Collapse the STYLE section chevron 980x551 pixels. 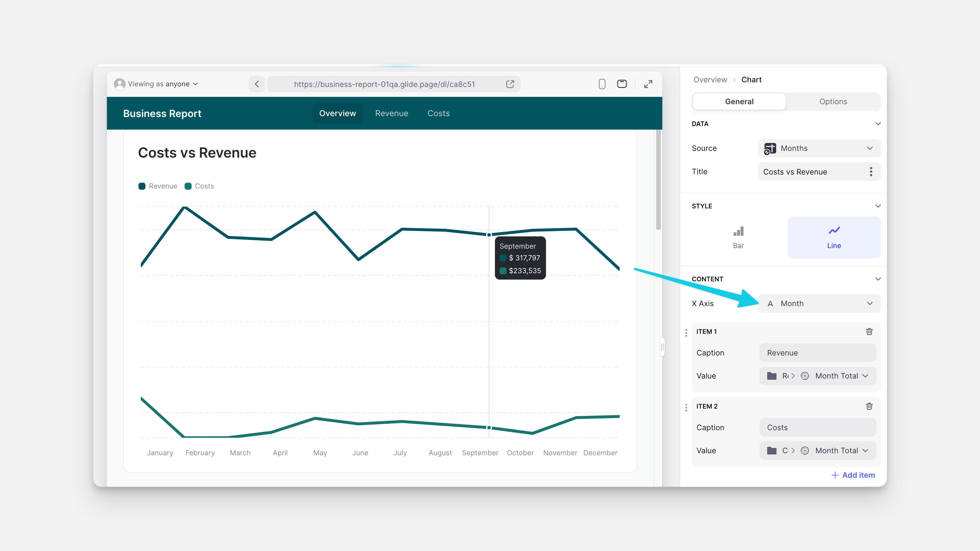[x=878, y=206]
